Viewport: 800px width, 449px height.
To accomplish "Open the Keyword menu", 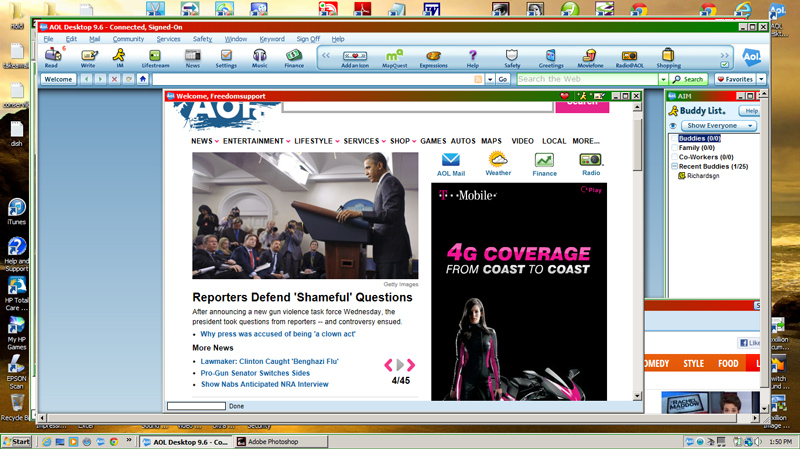I will tap(272, 39).
